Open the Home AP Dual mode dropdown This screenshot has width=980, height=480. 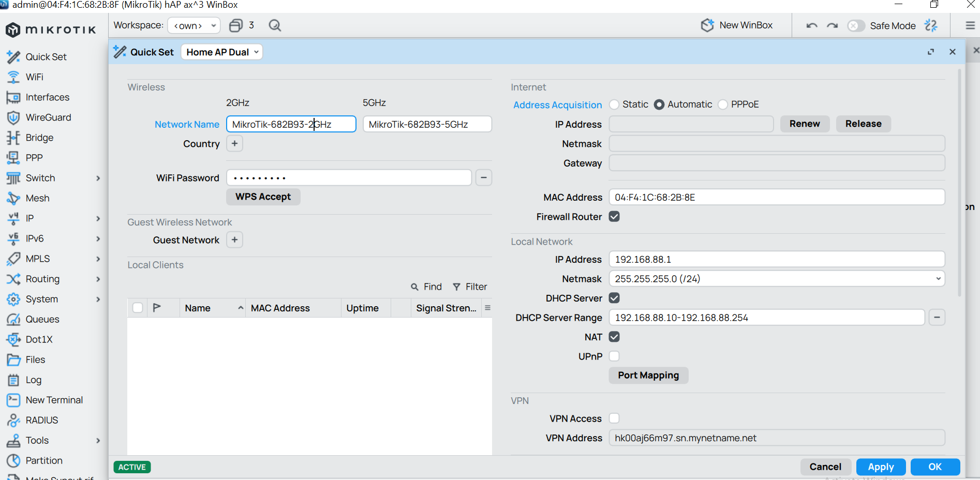pyautogui.click(x=222, y=52)
